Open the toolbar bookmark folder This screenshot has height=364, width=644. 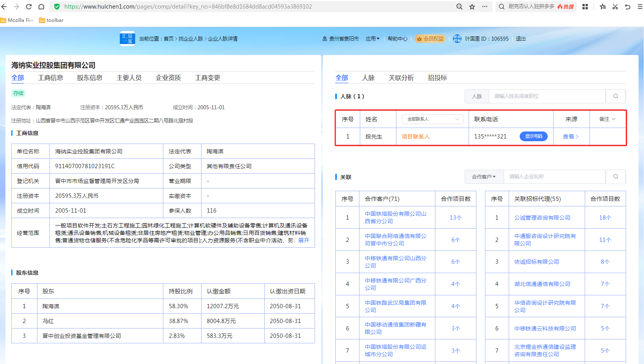tap(51, 20)
